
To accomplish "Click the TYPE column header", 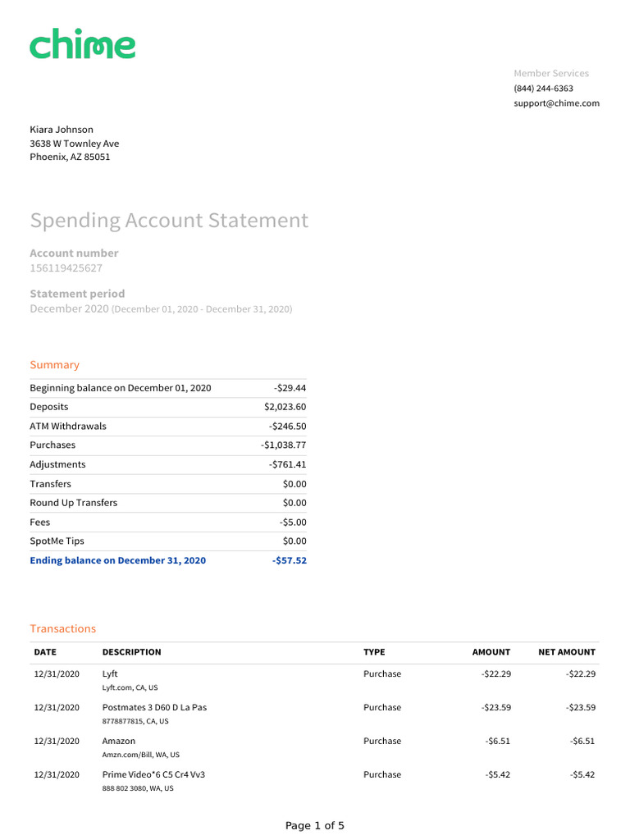I will [374, 652].
